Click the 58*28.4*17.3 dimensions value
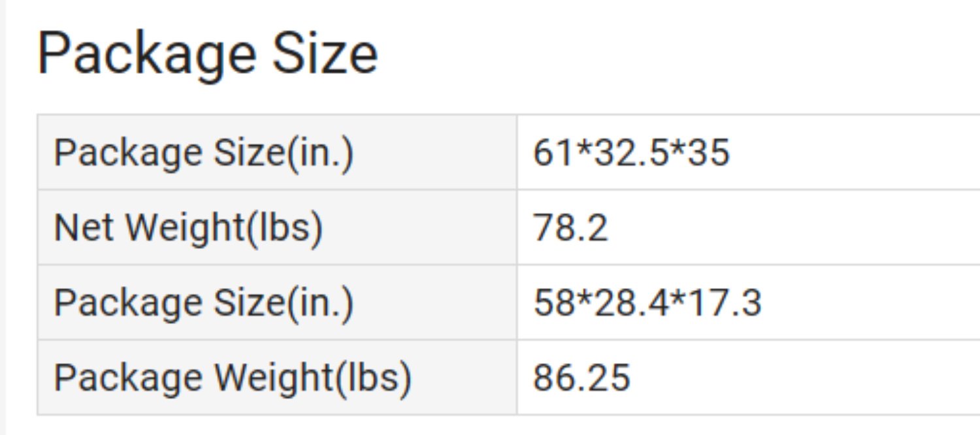 (647, 303)
